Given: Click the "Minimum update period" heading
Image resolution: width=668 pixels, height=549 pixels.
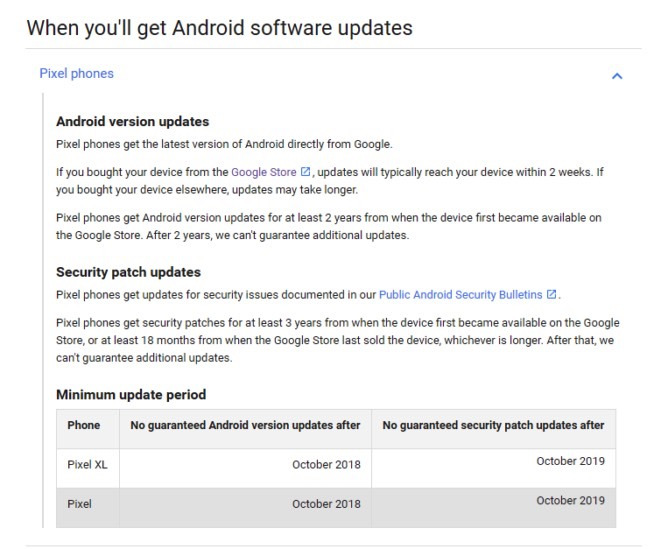Looking at the screenshot, I should point(131,395).
